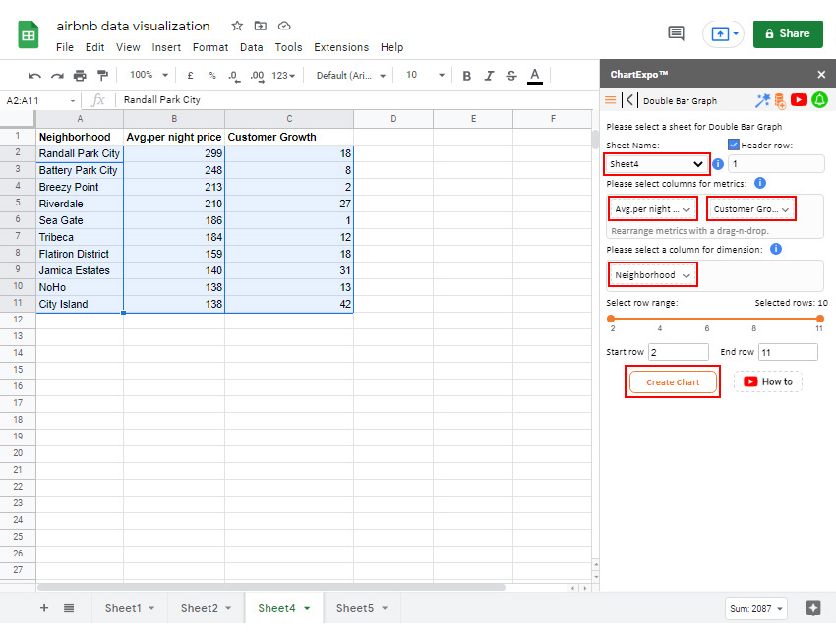Click the How to button
This screenshot has height=644, width=836.
pyautogui.click(x=768, y=381)
